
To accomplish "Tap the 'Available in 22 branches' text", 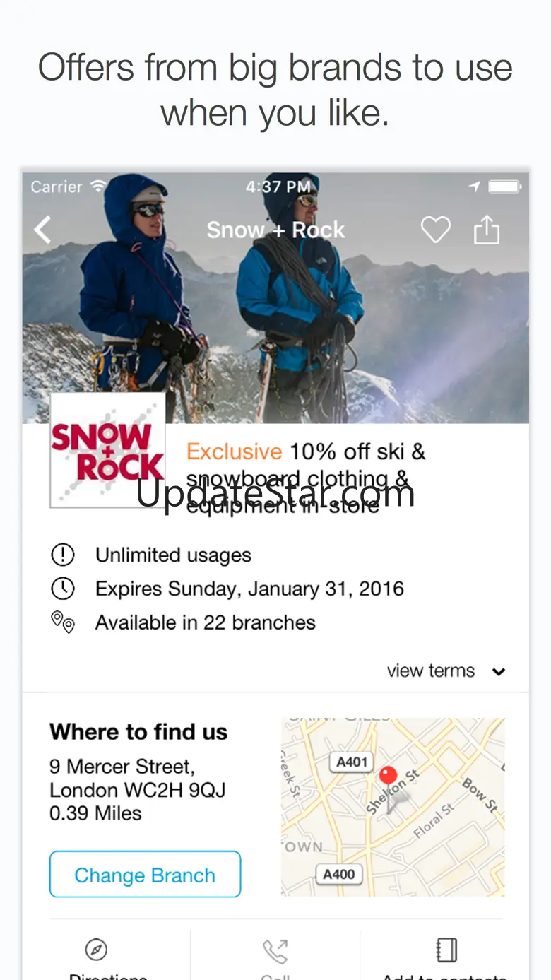I will pyautogui.click(x=206, y=622).
